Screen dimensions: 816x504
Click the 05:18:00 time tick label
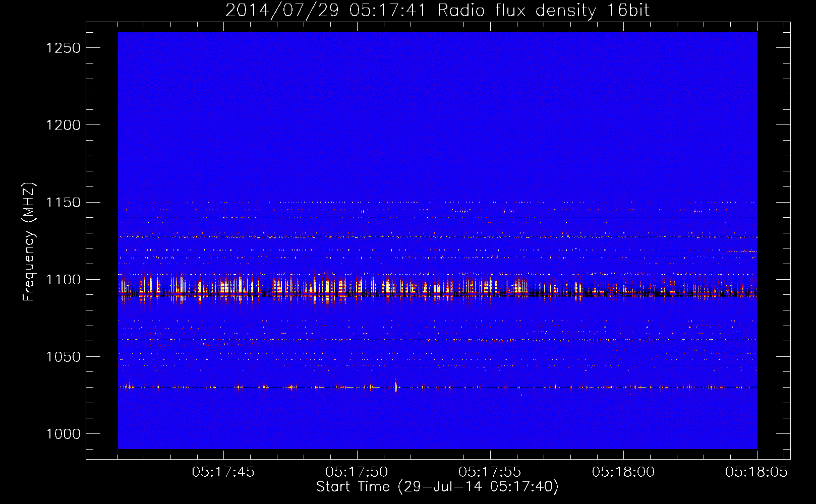(623, 472)
